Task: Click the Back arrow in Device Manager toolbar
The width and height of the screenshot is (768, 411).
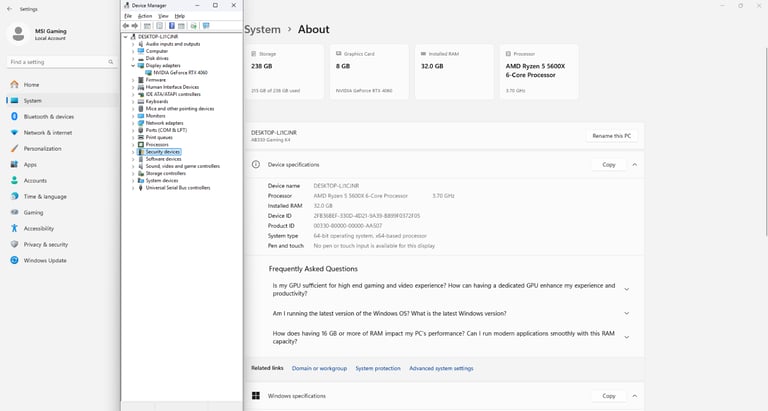Action: coord(126,26)
